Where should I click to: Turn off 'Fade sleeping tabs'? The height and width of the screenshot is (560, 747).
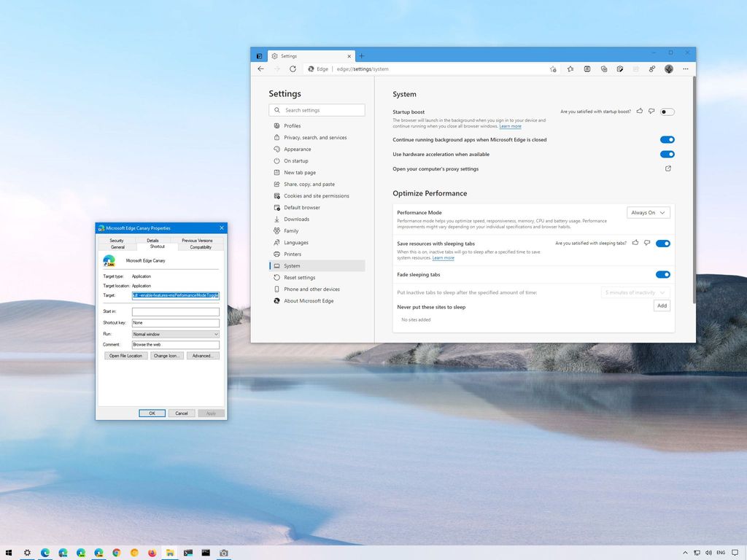tap(662, 274)
